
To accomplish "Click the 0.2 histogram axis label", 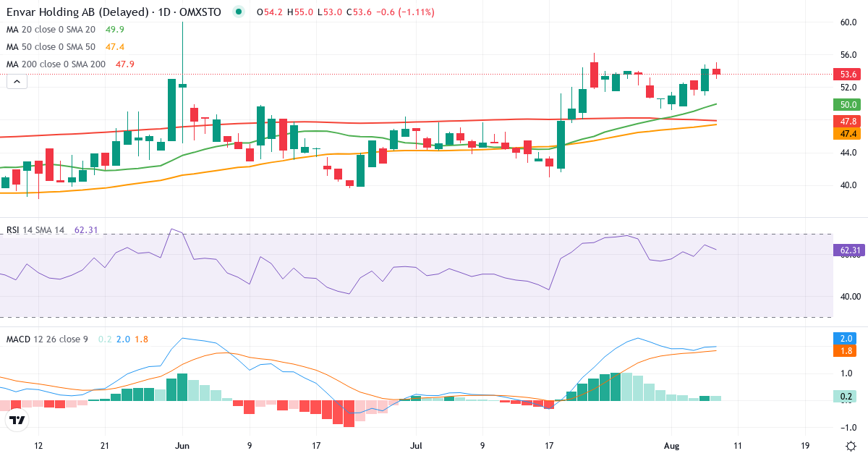I will (x=846, y=396).
